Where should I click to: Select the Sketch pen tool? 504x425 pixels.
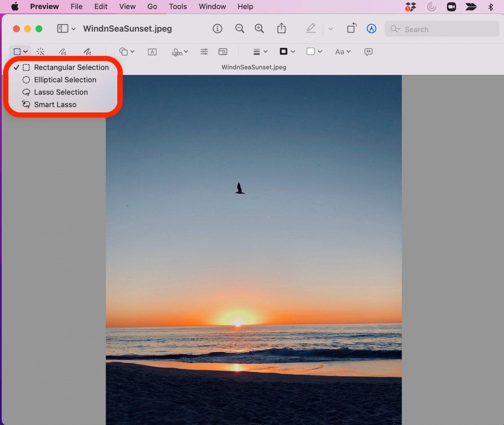63,52
